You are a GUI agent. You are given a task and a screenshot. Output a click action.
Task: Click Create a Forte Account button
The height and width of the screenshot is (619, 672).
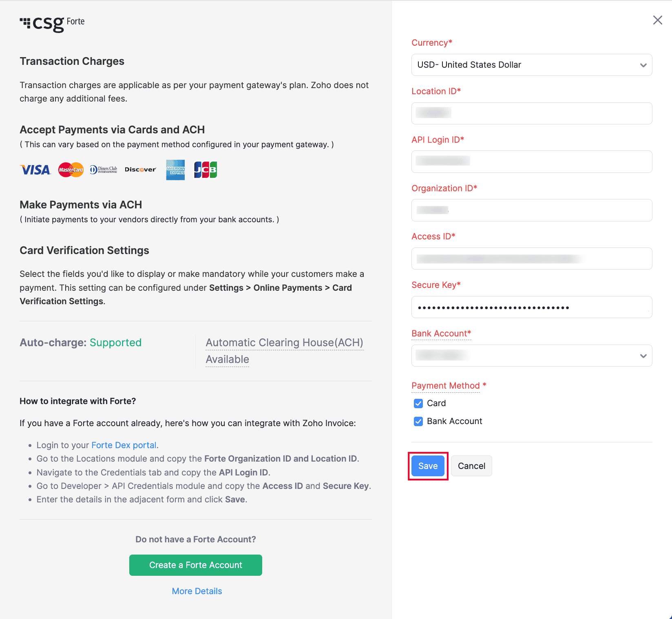[x=196, y=565]
